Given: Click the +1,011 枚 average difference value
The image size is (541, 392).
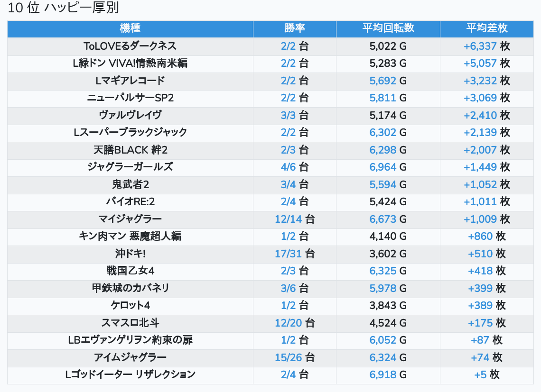Looking at the screenshot, I should pos(487,201).
